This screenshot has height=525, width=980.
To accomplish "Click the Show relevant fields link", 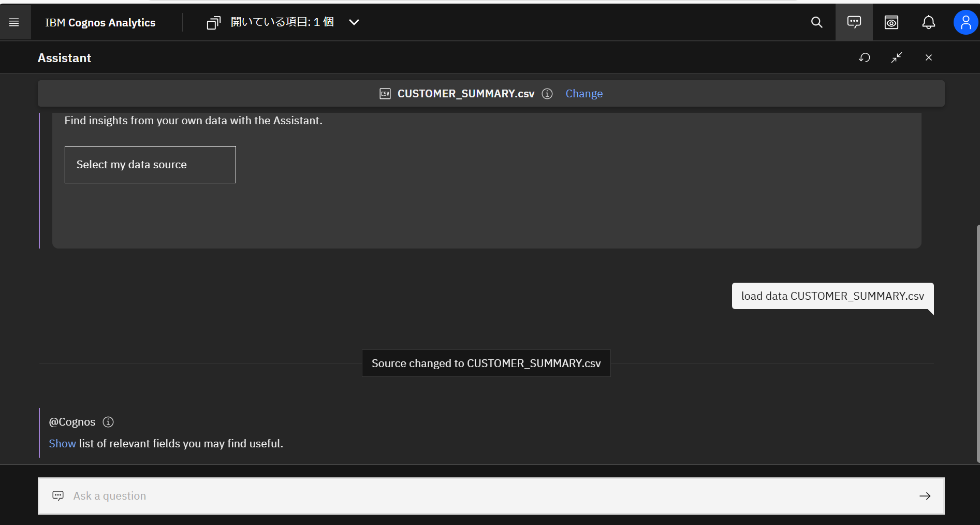I will [62, 444].
